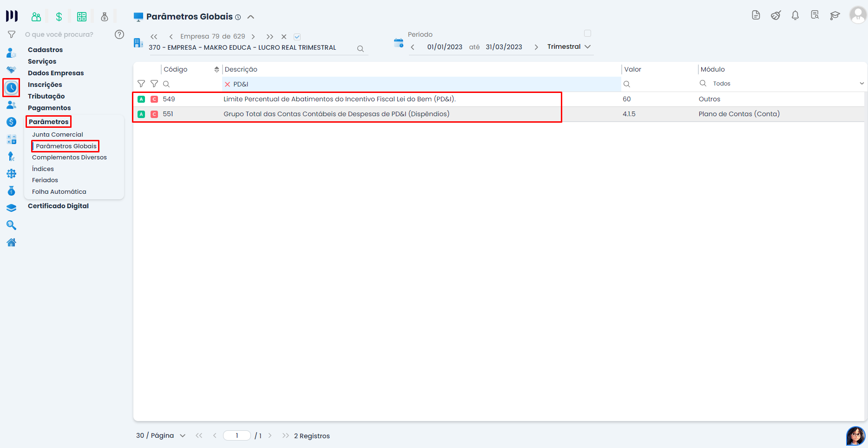Open the green spreadsheet module icon
Screen dimensions: 868x448
point(82,17)
